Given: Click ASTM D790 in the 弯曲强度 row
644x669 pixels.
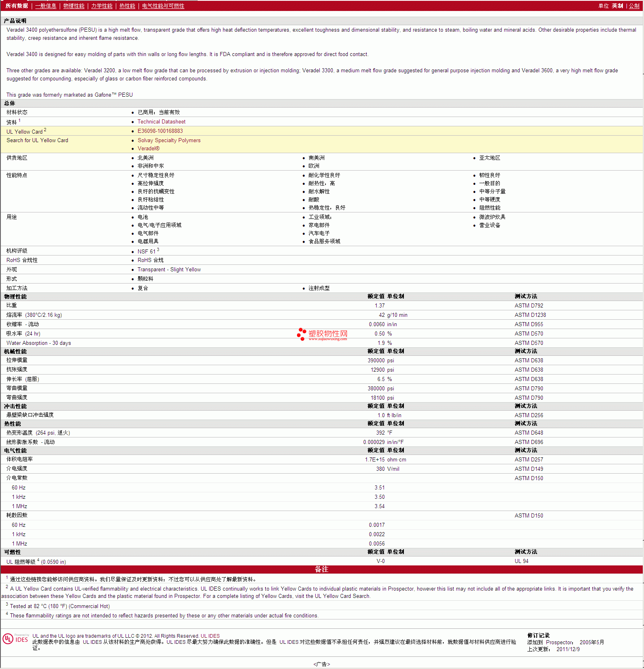Looking at the screenshot, I should click(529, 398).
